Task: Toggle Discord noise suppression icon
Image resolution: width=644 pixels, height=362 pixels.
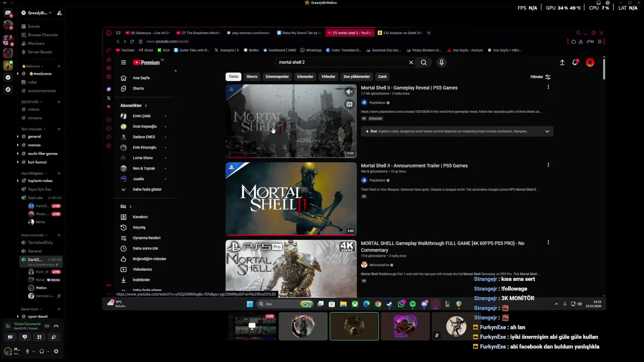Action: [x=47, y=326]
